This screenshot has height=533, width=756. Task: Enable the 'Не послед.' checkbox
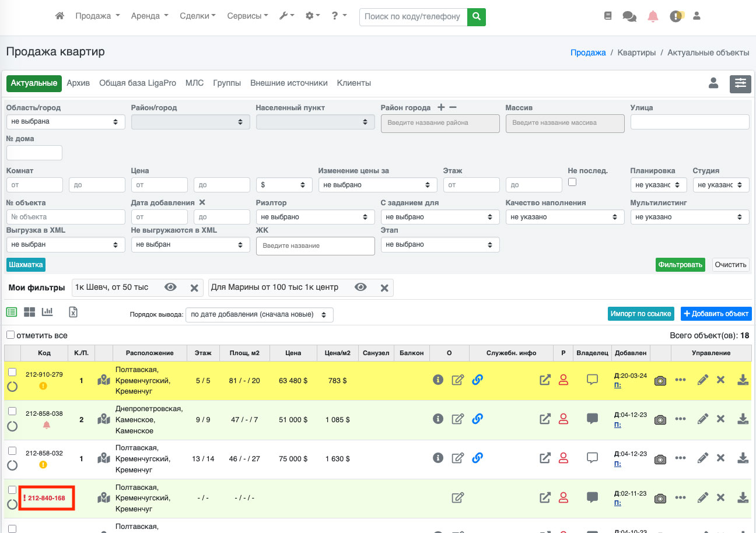point(572,182)
